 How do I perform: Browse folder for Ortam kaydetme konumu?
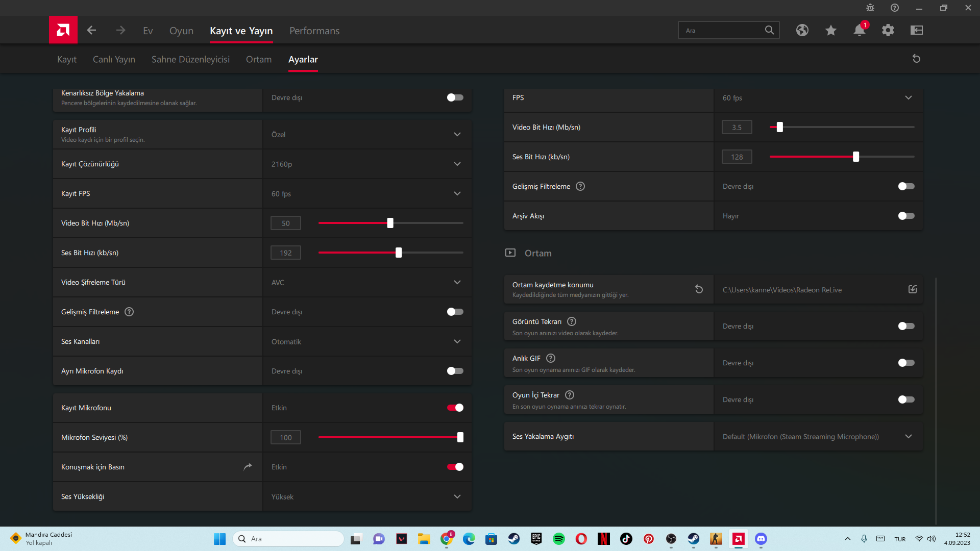click(x=913, y=289)
